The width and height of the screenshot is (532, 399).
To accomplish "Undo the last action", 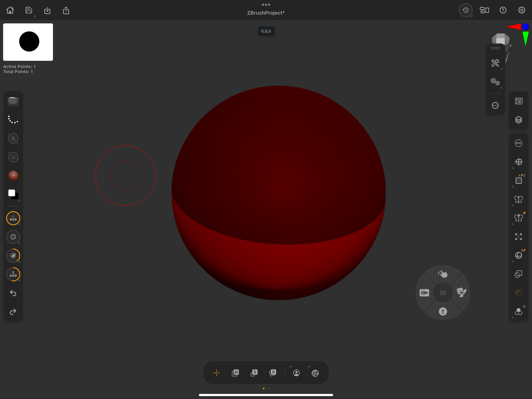I will coord(13,293).
